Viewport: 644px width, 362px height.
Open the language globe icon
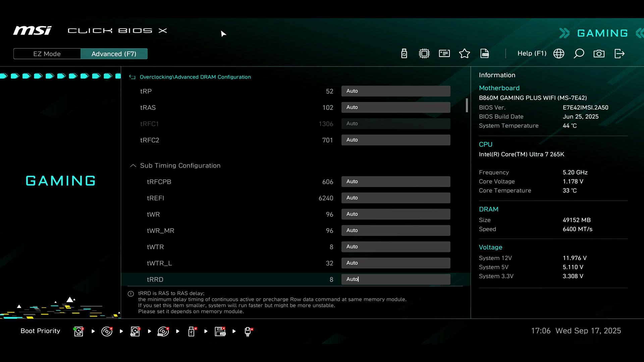[558, 54]
